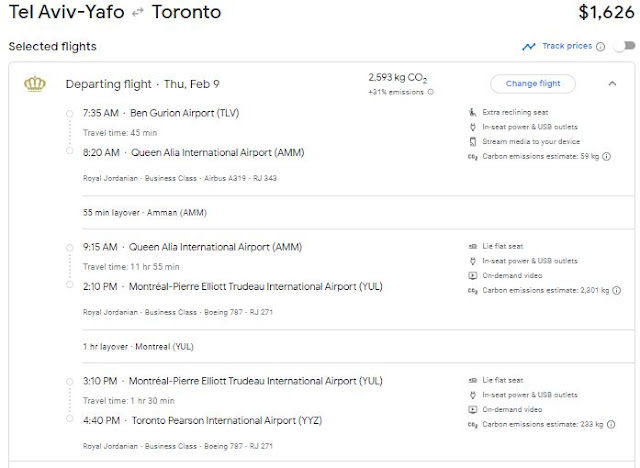Collapse the departing flight details chevron

coord(612,84)
